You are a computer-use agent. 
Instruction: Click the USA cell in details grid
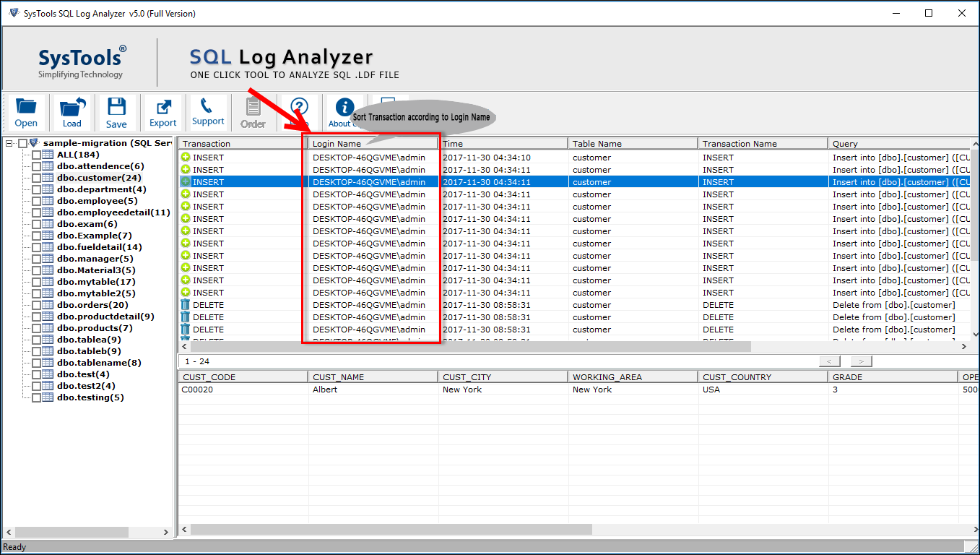763,390
